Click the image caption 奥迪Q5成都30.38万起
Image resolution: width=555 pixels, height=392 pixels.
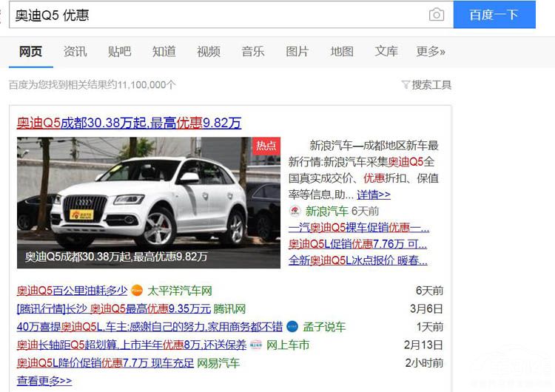coord(116,257)
